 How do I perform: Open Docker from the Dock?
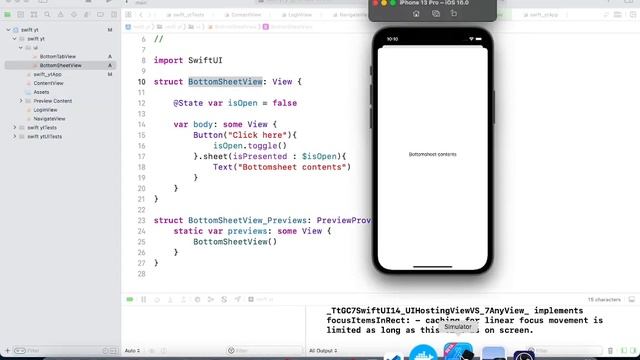coord(423,353)
